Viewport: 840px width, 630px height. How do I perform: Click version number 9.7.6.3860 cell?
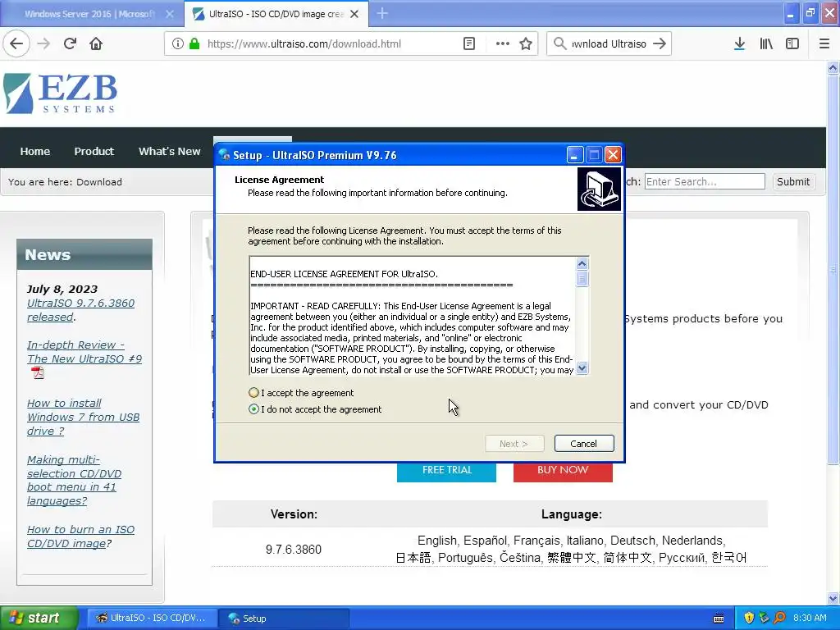coord(293,549)
